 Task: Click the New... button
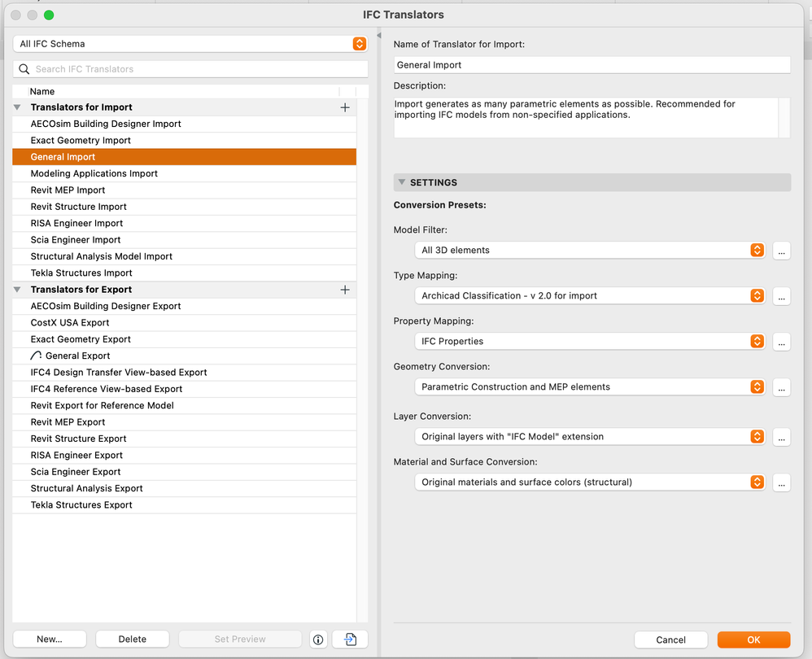tap(50, 639)
